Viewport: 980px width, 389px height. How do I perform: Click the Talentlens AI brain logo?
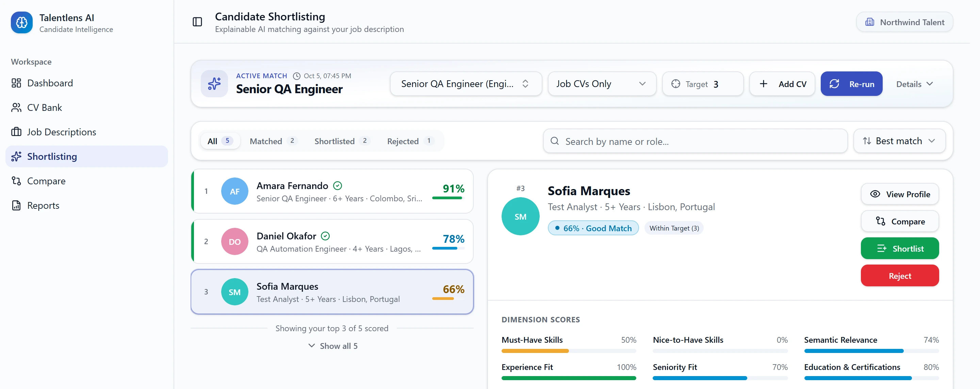tap(22, 22)
